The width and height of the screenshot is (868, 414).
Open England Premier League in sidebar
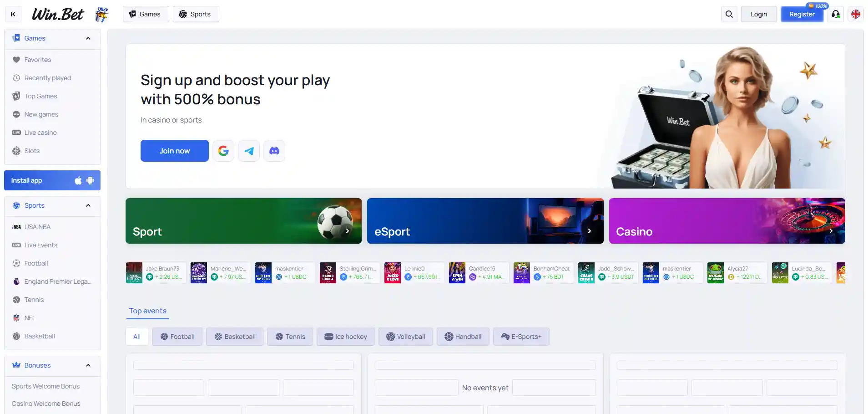click(52, 281)
